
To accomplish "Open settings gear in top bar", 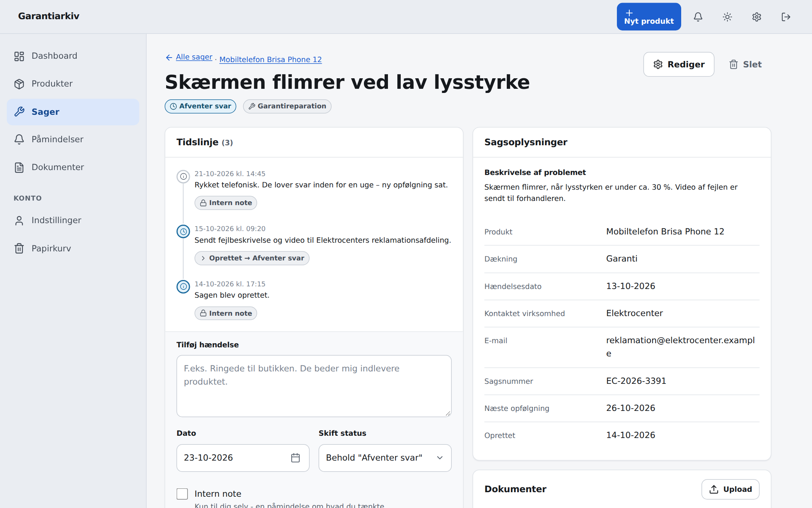I will [x=757, y=17].
